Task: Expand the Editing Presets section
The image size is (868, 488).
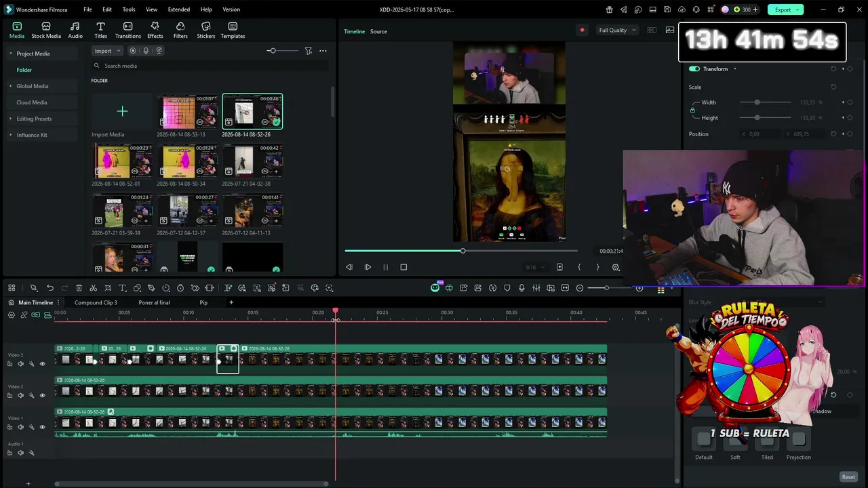Action: [11, 119]
